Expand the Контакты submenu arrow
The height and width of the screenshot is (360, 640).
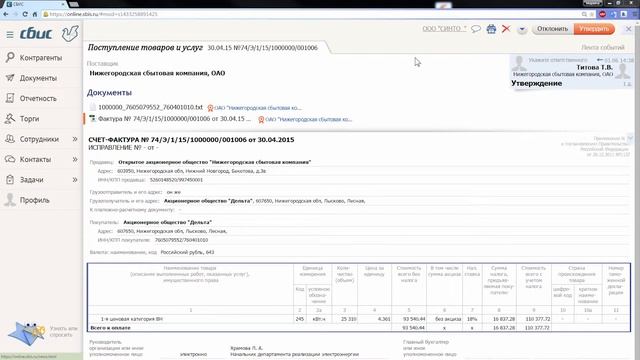tap(75, 159)
